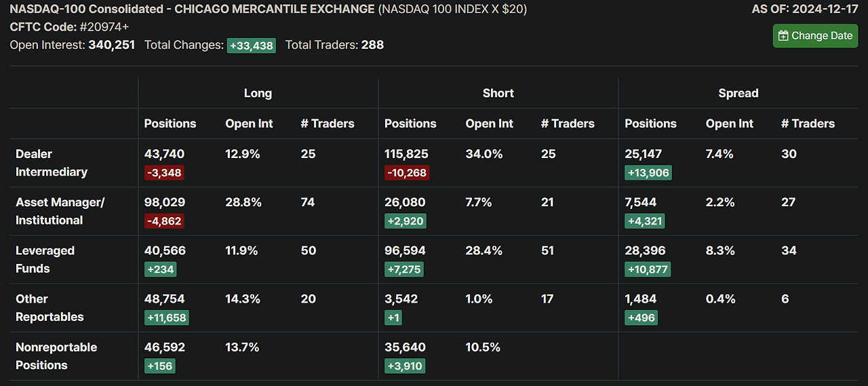Screen dimensions: 868x386
Task: Click the red -3,348 change badge
Action: 164,173
